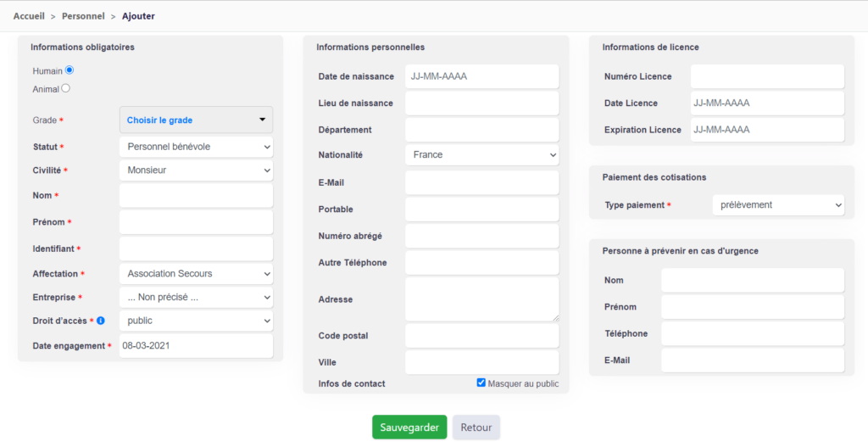The height and width of the screenshot is (447, 868).
Task: Open Personnel breadcrumb link
Action: (83, 16)
